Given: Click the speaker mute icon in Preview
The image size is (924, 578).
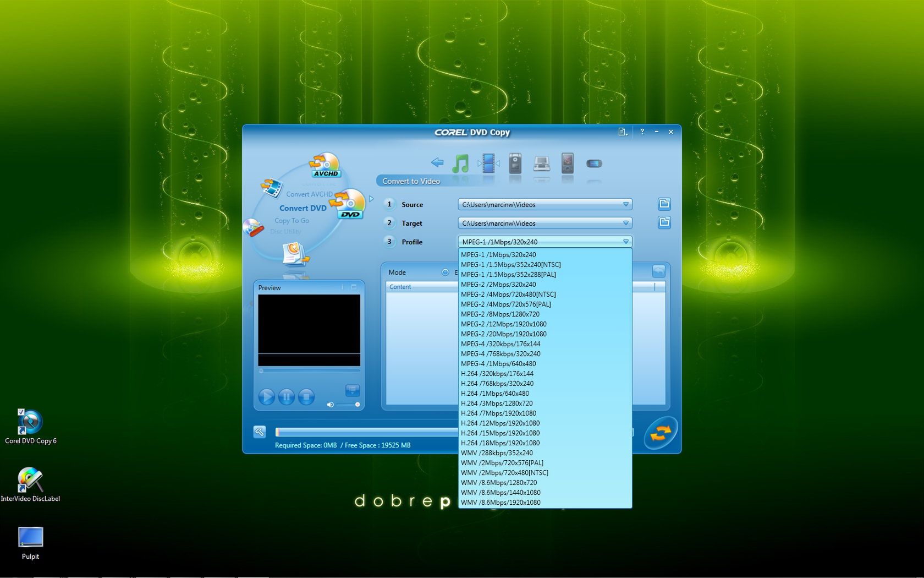Looking at the screenshot, I should (x=330, y=405).
